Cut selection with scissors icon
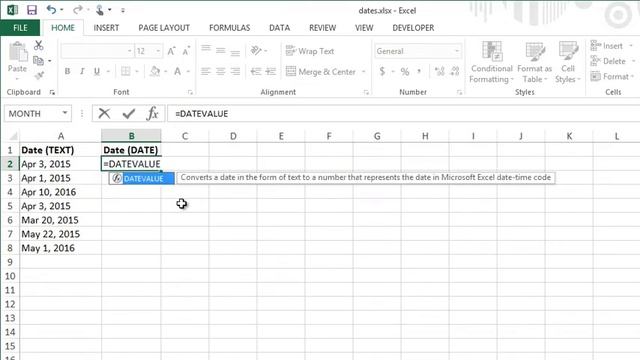This screenshot has height=360, width=640. [39, 45]
